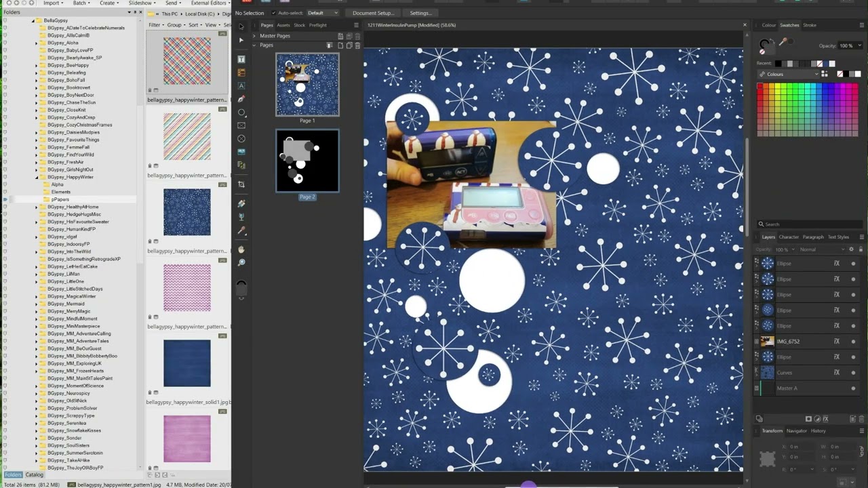Click the delete page trash icon
The image size is (868, 488).
point(357,45)
